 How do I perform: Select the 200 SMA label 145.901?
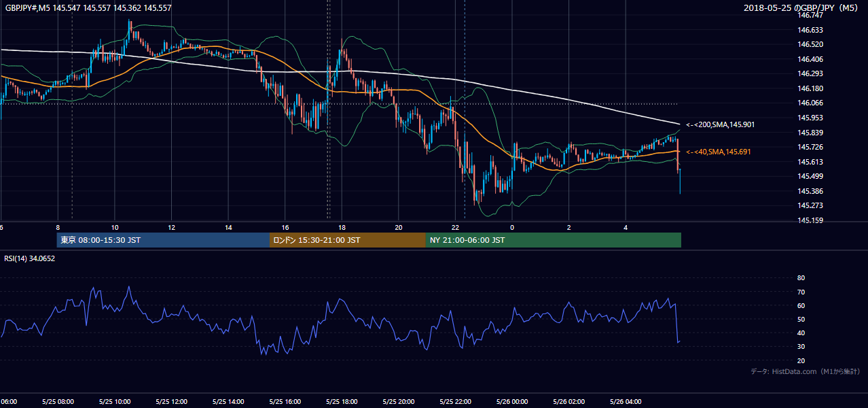pos(720,124)
